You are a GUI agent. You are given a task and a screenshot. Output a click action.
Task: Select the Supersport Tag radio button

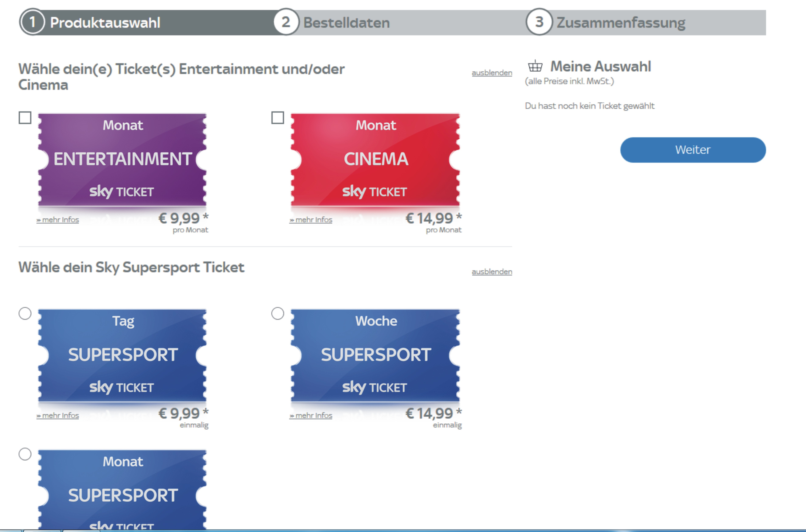click(25, 314)
